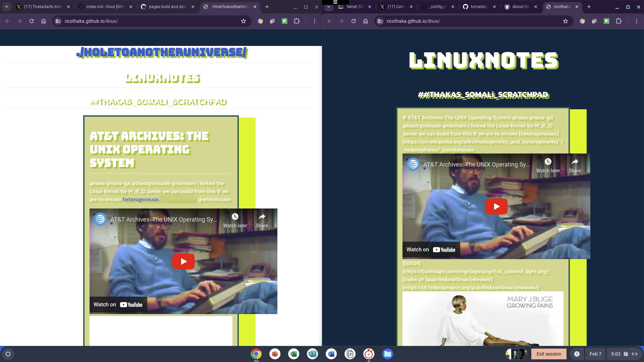Screen dimensions: 644x362
Task: Open the notification count indicator
Action: coord(577,354)
